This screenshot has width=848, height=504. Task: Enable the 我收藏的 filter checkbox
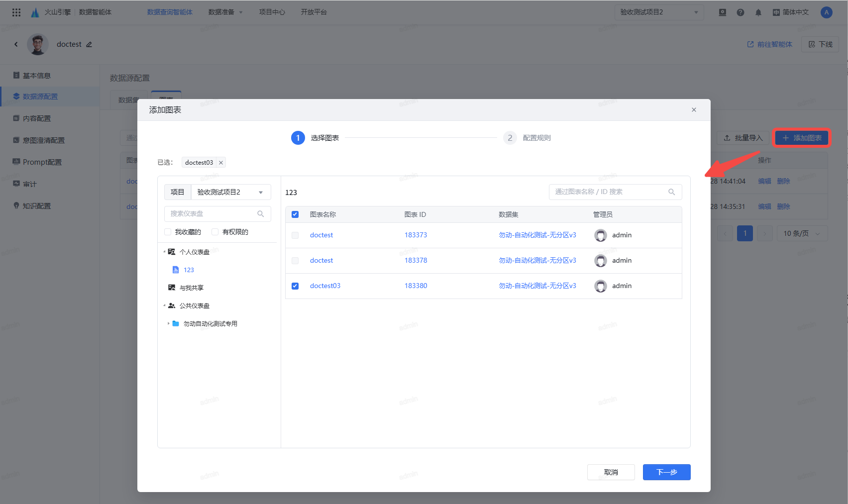tap(168, 232)
